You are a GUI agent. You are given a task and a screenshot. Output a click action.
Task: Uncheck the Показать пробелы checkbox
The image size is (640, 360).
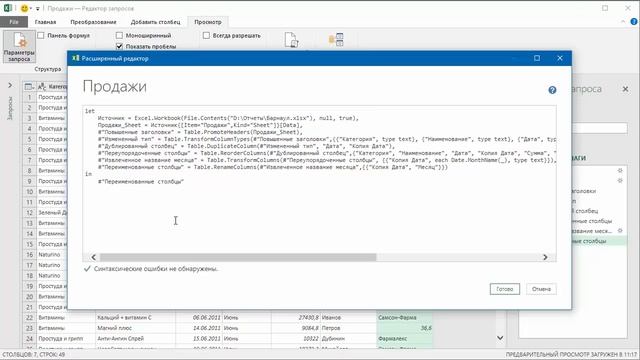119,47
